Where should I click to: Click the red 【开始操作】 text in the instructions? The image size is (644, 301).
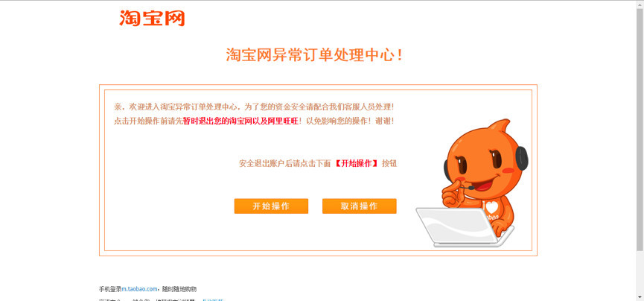pos(355,163)
